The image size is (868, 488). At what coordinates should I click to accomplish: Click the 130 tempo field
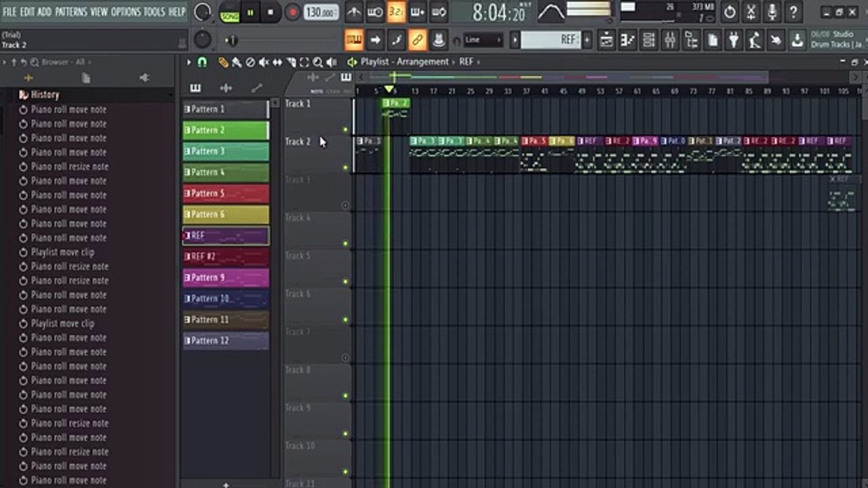[321, 12]
